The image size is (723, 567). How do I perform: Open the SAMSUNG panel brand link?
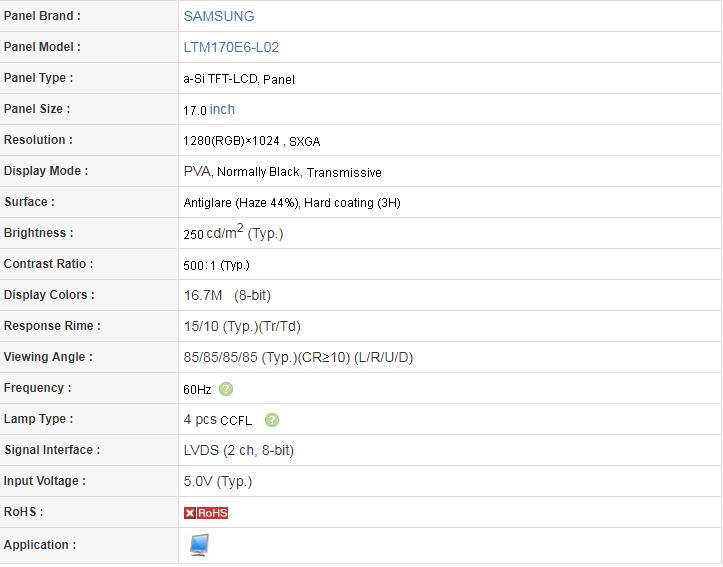219,16
